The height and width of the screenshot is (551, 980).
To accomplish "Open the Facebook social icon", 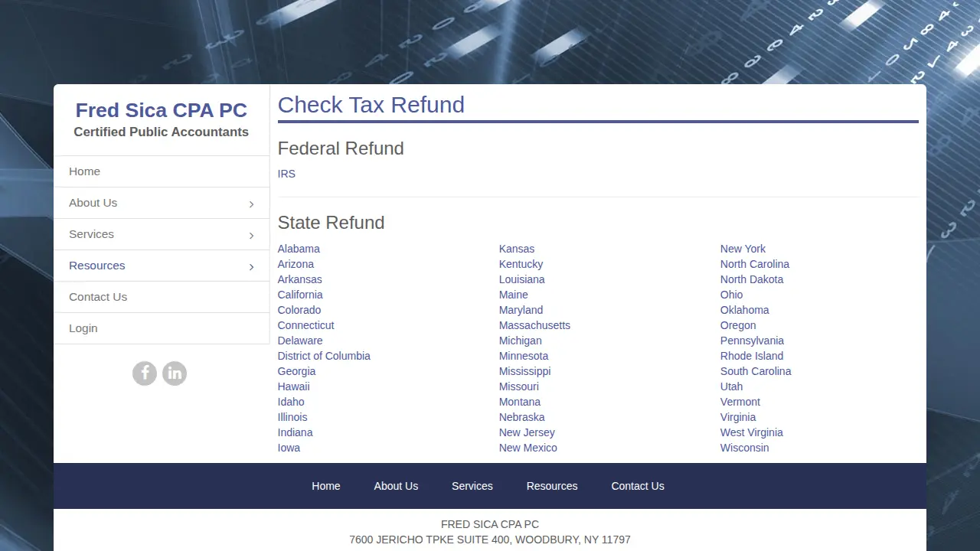I will (x=145, y=373).
